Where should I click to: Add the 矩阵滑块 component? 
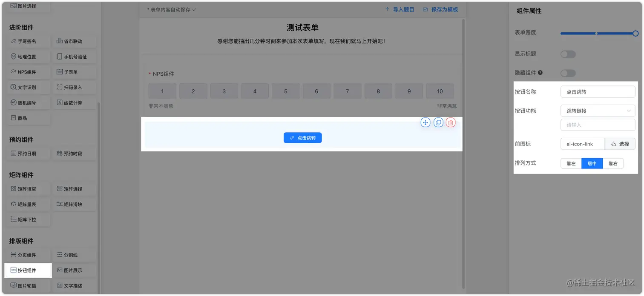click(75, 204)
